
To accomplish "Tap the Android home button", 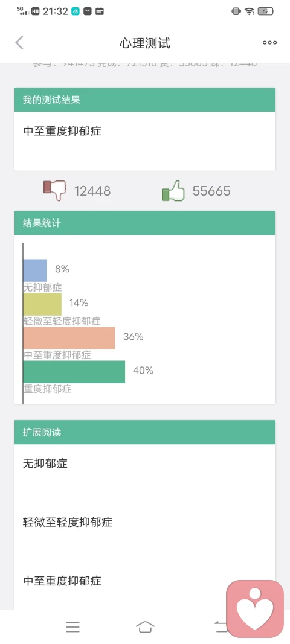I will (x=145, y=626).
